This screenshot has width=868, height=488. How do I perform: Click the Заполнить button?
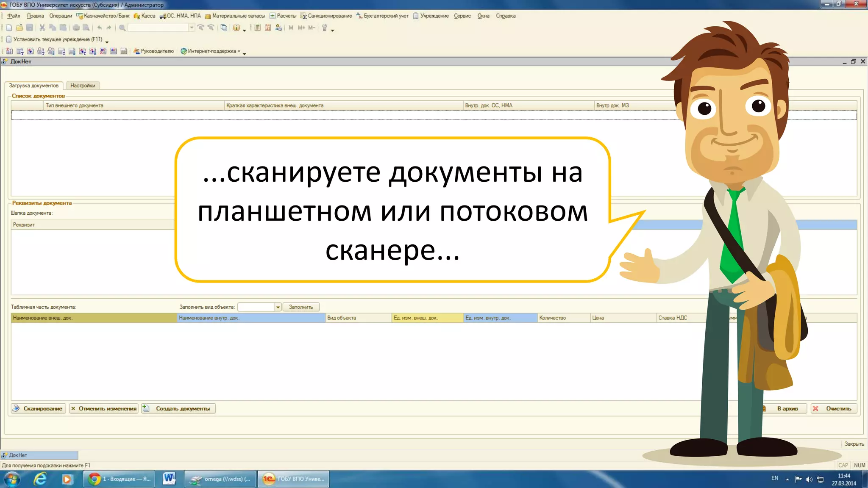(x=301, y=307)
